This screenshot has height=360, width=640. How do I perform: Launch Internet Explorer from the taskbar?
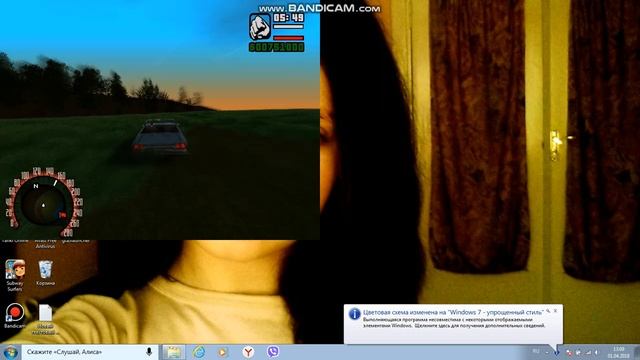(199, 352)
